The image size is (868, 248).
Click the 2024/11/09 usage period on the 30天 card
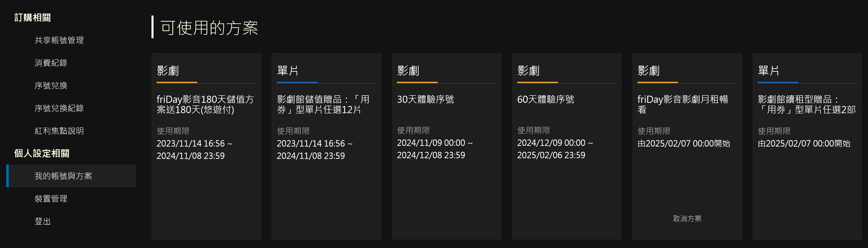[x=434, y=149]
